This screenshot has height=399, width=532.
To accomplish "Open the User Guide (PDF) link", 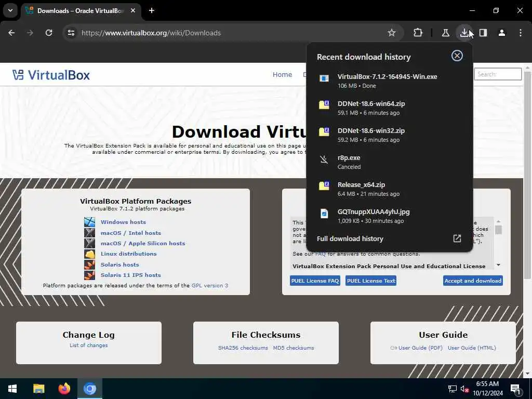I will [x=420, y=348].
